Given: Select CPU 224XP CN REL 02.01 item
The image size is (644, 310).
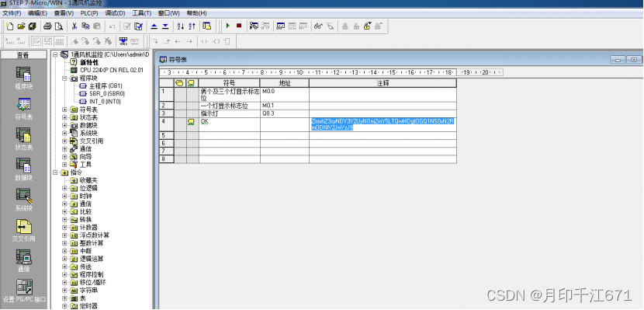Looking at the screenshot, I should 112,70.
